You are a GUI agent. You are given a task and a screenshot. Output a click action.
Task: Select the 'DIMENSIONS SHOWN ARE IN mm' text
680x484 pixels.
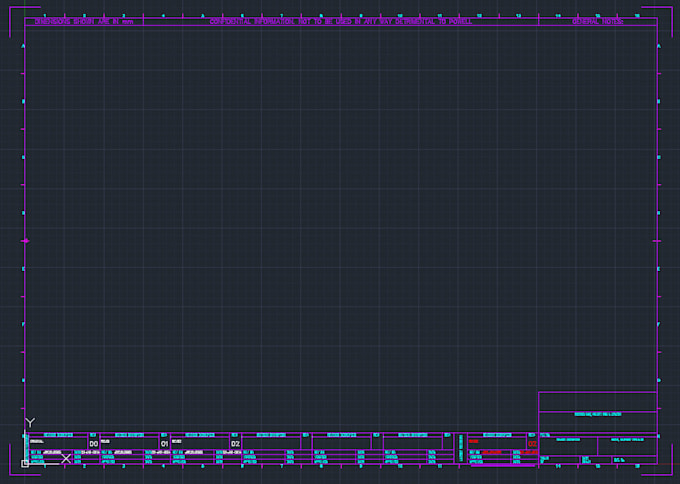84,21
